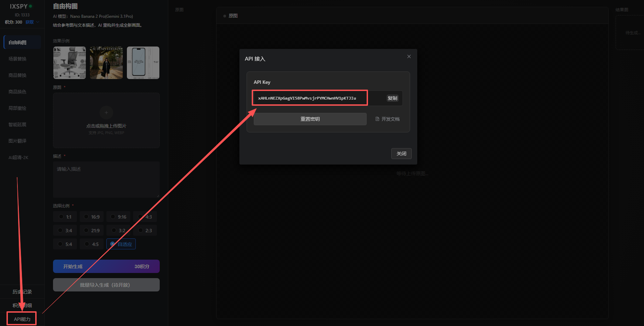Open the office chair example thumbnail
Screen dimensions: 644x326
click(x=69, y=63)
